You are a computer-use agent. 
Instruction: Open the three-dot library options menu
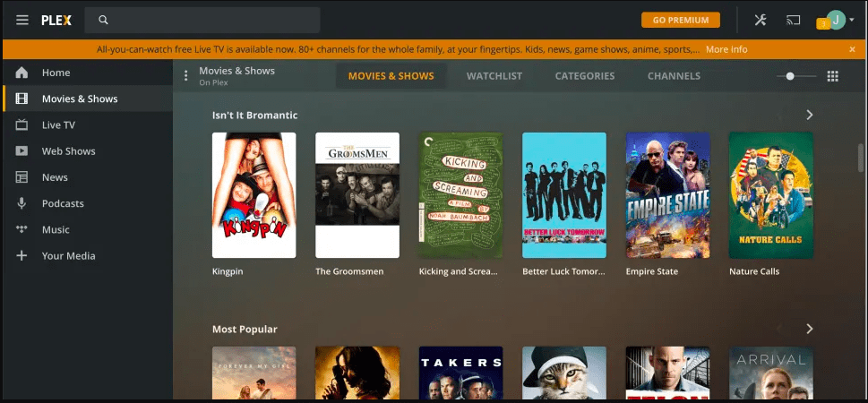click(x=186, y=76)
